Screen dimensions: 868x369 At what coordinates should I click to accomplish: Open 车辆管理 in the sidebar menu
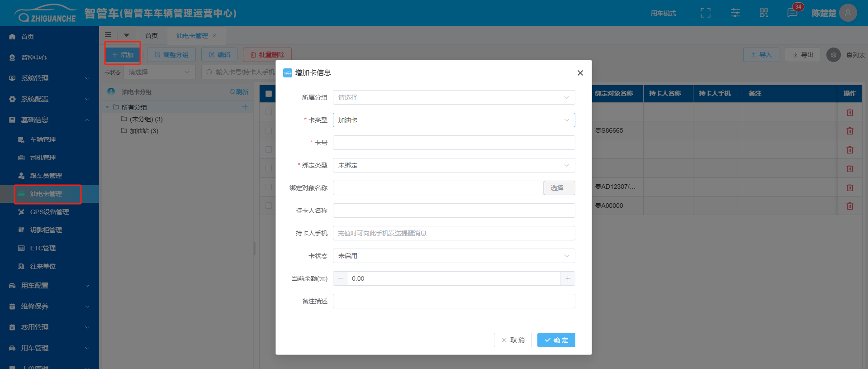click(43, 139)
